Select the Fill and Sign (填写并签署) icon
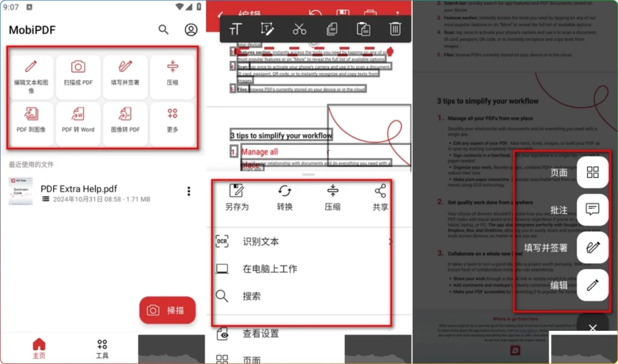 pos(592,247)
